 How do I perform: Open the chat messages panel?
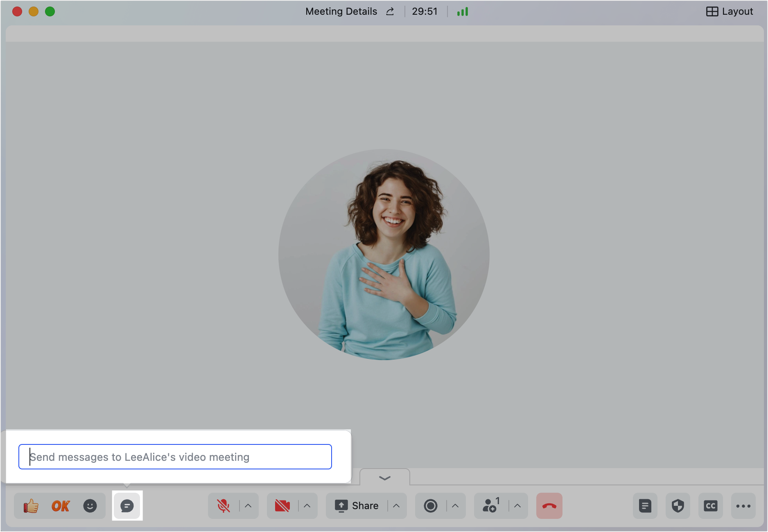coord(127,506)
